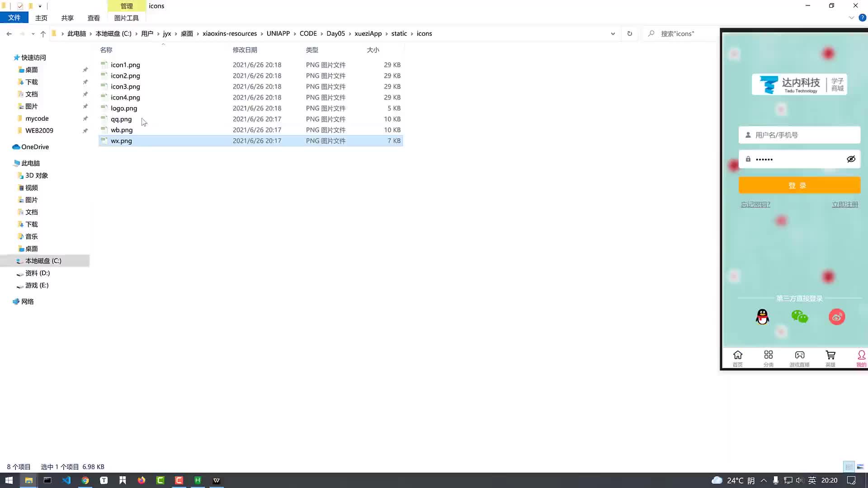This screenshot has width=868, height=488.
Task: Click the home tab icon
Action: tap(737, 355)
